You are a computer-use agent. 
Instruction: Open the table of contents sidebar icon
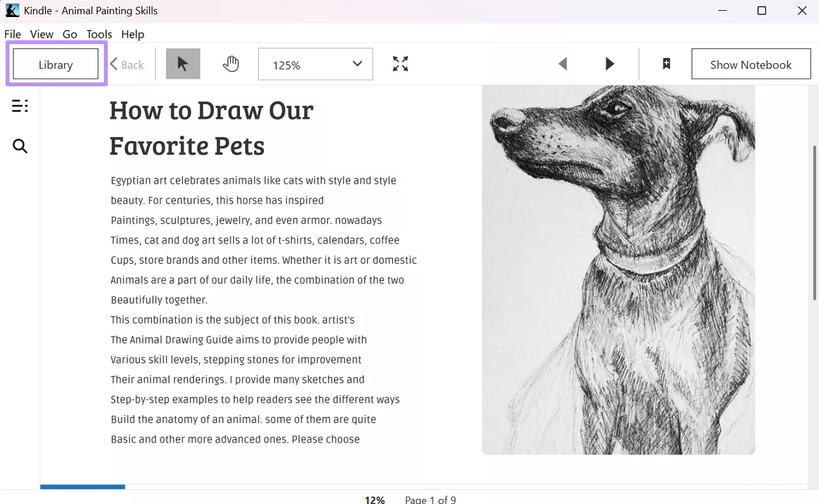[x=20, y=106]
